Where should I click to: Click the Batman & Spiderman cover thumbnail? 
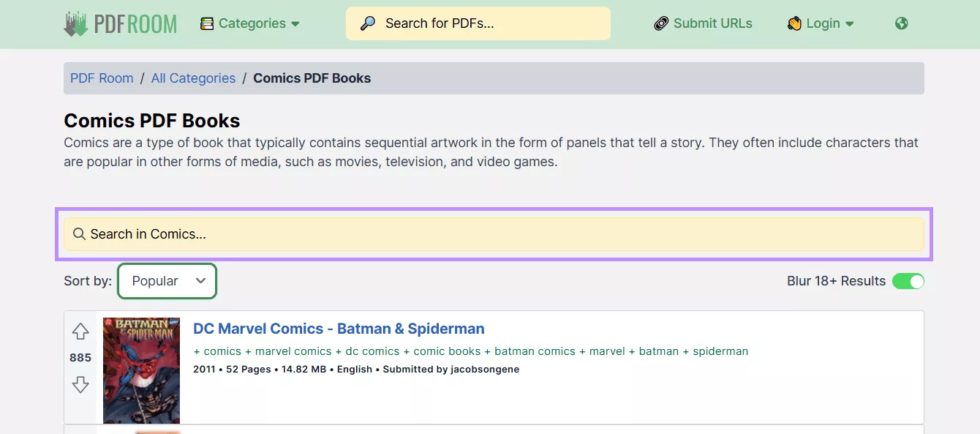[x=141, y=370]
